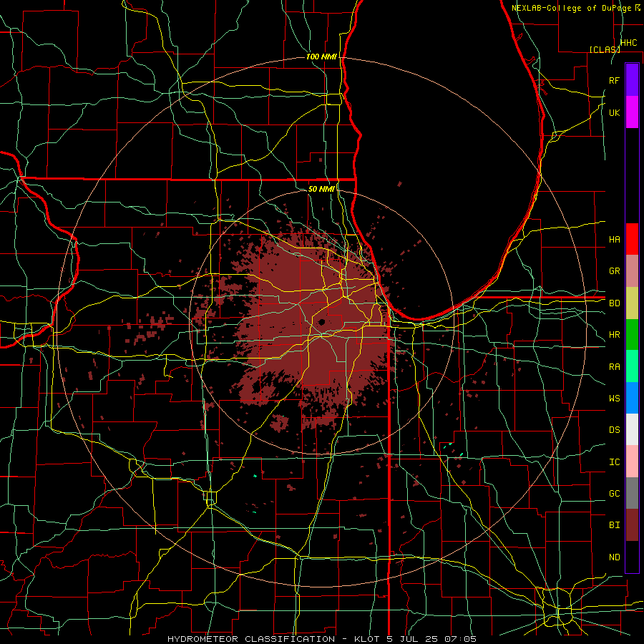Click the RA legend label

tap(614, 367)
